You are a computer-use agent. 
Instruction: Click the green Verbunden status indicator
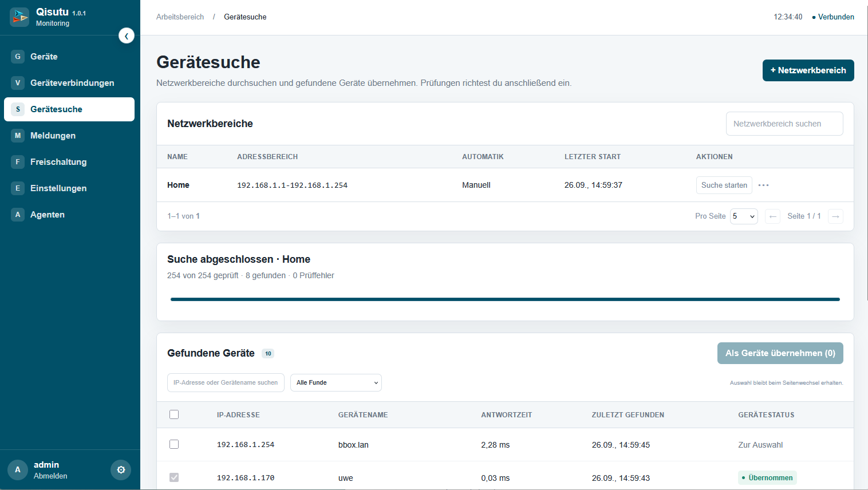click(x=833, y=17)
